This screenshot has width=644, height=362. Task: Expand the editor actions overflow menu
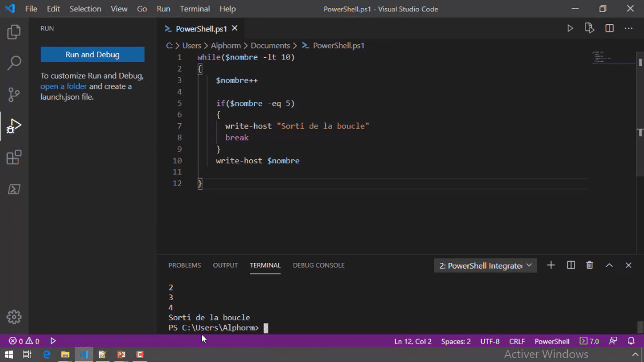629,27
